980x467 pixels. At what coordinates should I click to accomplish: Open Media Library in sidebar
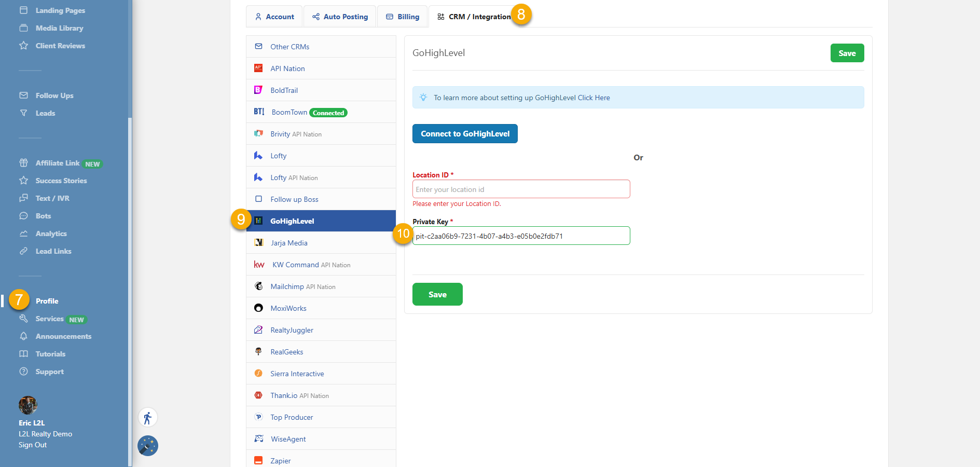pos(59,28)
